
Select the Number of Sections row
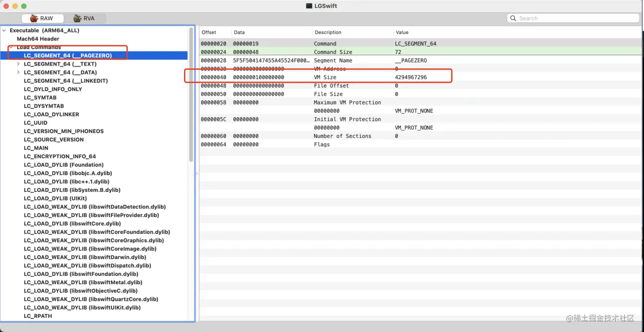point(420,136)
